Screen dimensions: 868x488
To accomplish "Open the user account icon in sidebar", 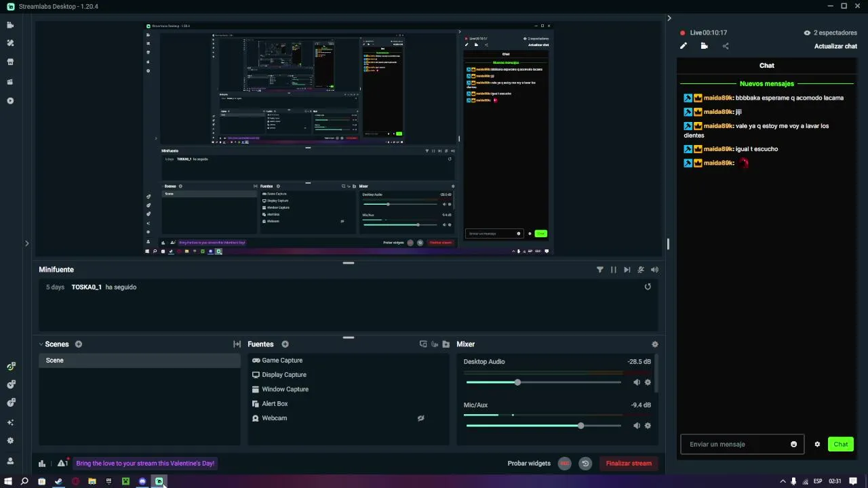I will 10,461.
